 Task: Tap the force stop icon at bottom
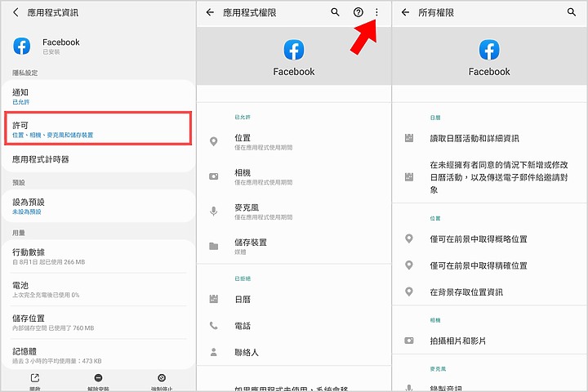tap(162, 378)
